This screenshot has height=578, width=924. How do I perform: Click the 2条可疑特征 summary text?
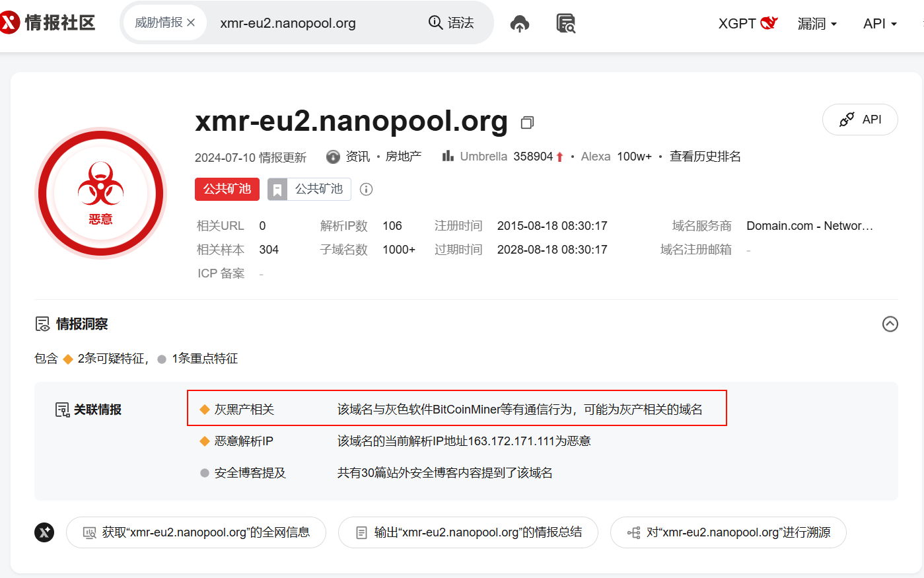point(110,358)
